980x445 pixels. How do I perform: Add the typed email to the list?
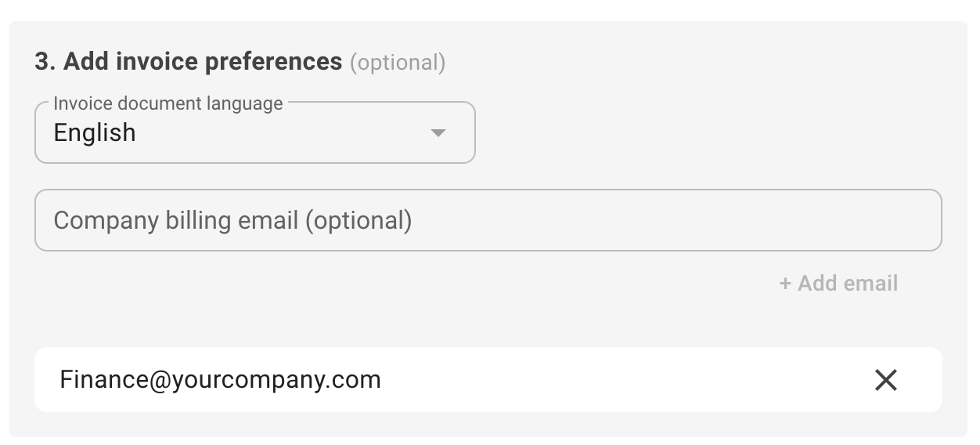[838, 283]
